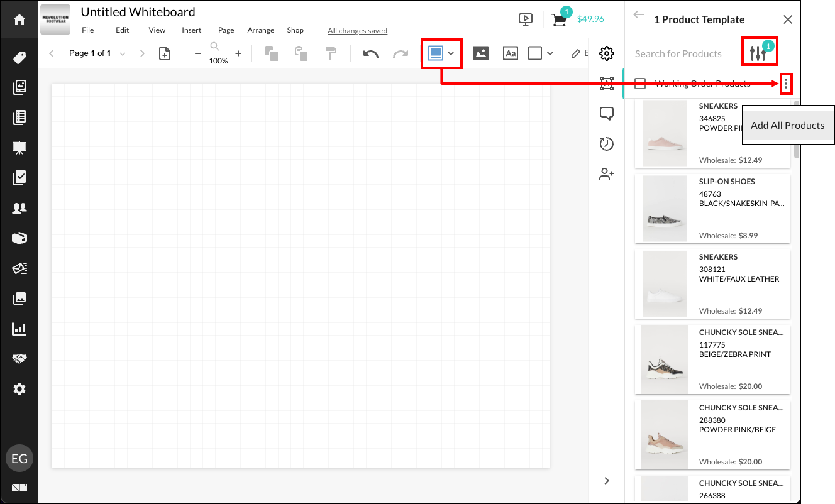835x504 pixels.
Task: Collapse the side panel with the chevron
Action: click(x=607, y=481)
